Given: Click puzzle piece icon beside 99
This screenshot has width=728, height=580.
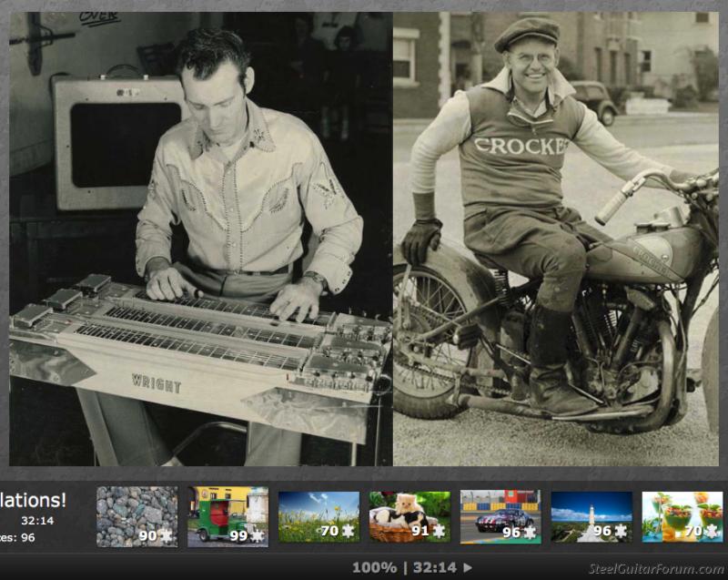Looking at the screenshot, I should [258, 536].
